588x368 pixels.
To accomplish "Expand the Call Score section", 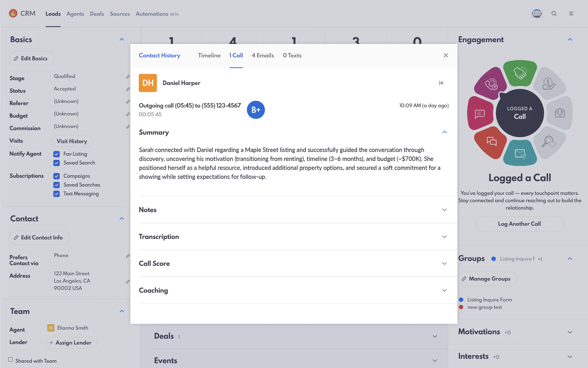I will point(294,263).
